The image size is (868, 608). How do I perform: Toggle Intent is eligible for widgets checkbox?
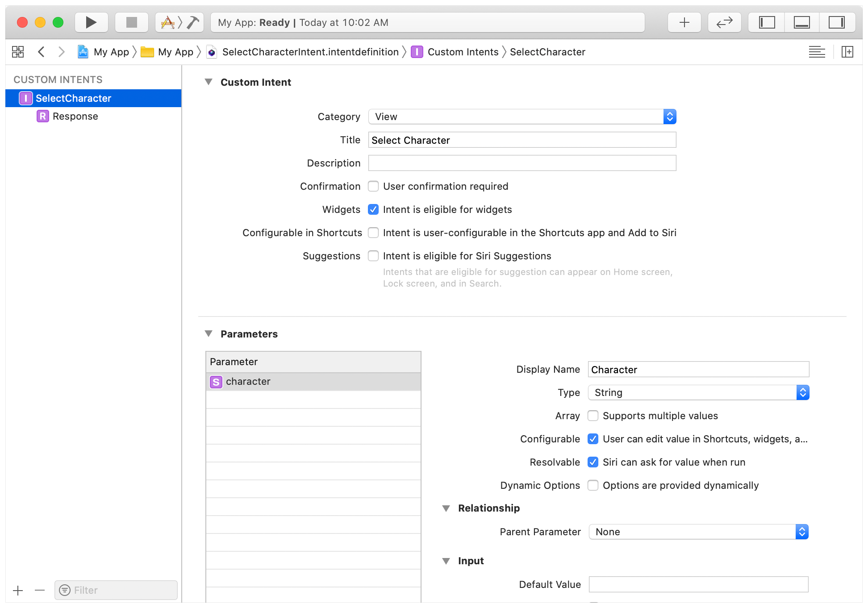(x=374, y=210)
